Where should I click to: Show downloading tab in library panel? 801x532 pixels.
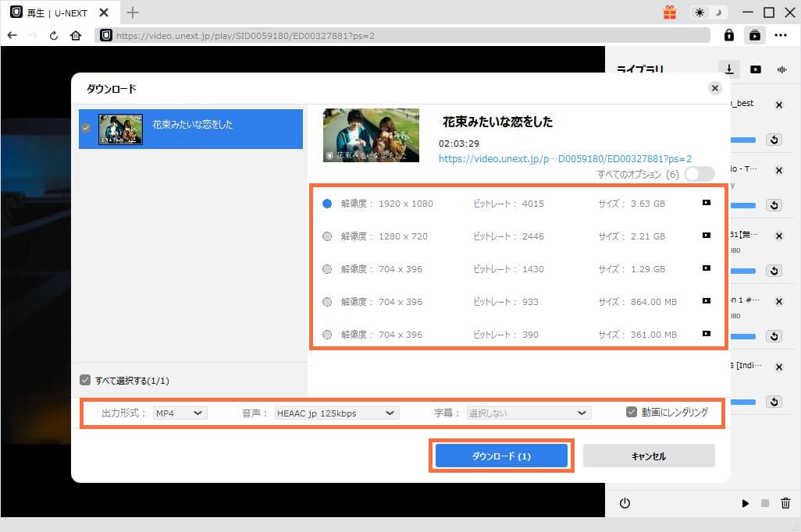[x=729, y=69]
